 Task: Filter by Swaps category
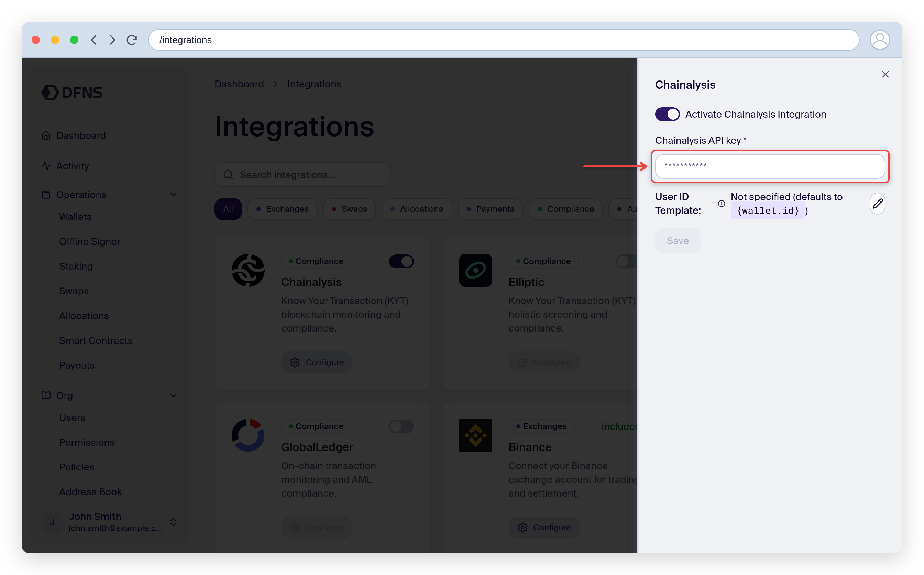click(349, 209)
